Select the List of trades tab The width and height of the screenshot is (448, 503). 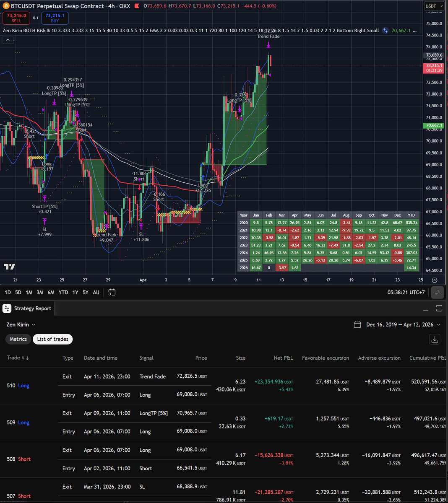tap(52, 339)
